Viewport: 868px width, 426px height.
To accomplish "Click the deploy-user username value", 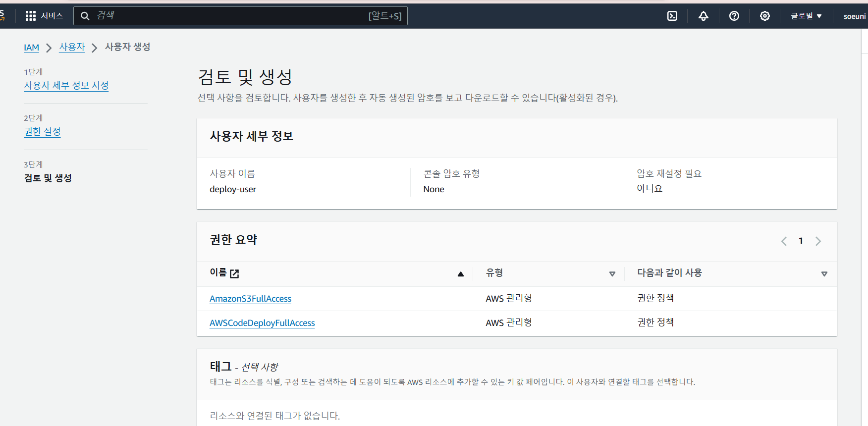I will pyautogui.click(x=233, y=189).
